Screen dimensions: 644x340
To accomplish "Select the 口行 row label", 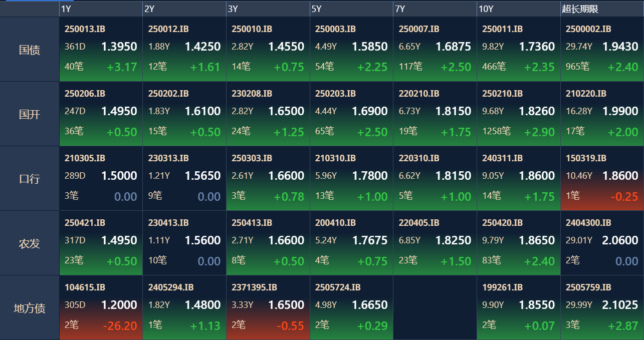I will tap(30, 179).
